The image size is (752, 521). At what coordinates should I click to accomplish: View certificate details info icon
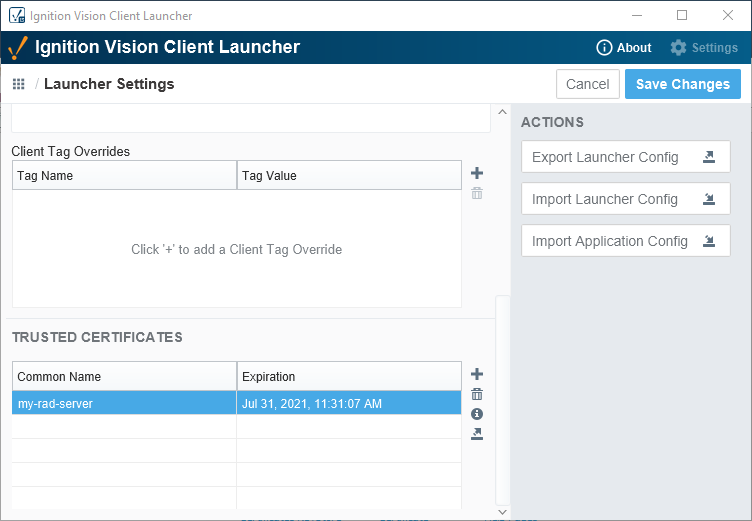coord(477,414)
